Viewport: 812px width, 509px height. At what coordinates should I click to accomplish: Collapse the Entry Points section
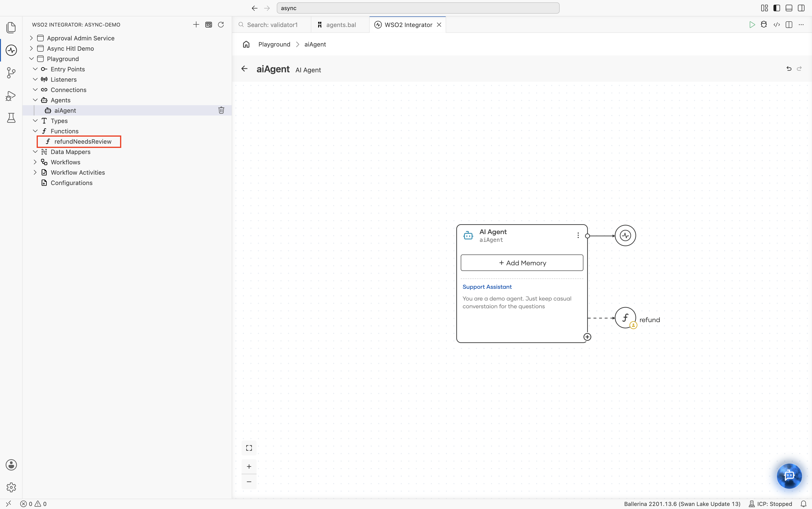(x=35, y=69)
